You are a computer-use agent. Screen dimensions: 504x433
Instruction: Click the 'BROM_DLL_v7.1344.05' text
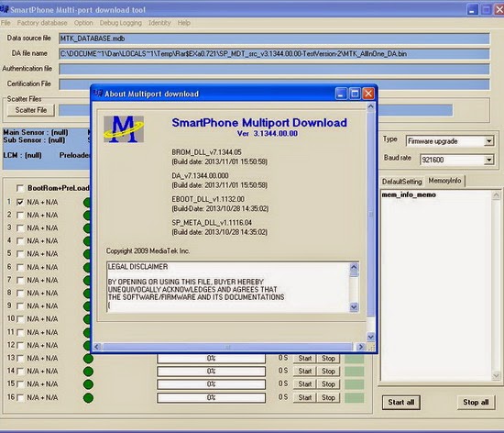coord(206,152)
